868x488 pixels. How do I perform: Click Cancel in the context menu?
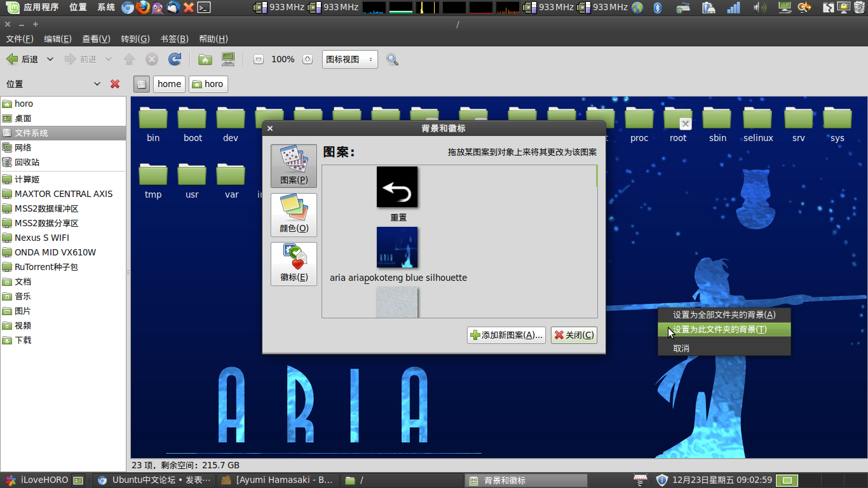[x=724, y=348]
